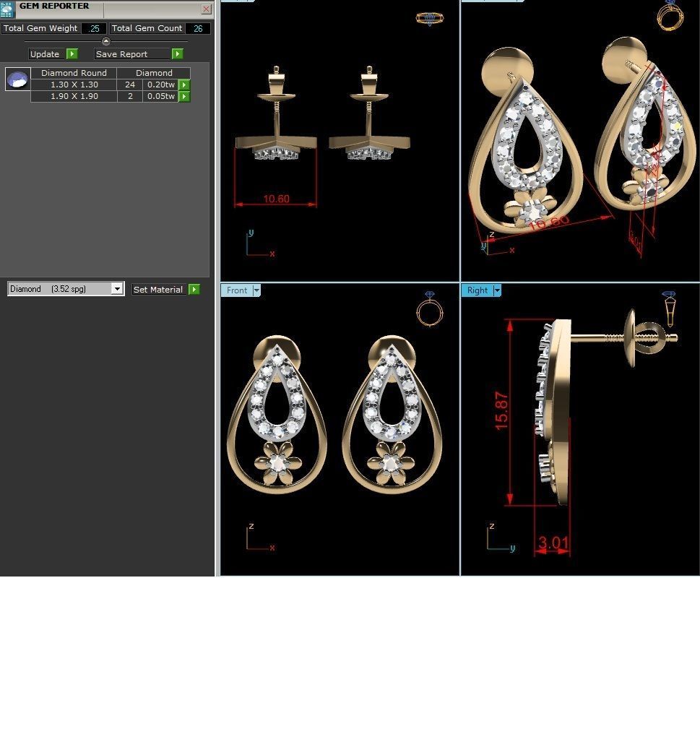
Task: Click the Total Gem Count value field
Action: point(198,29)
